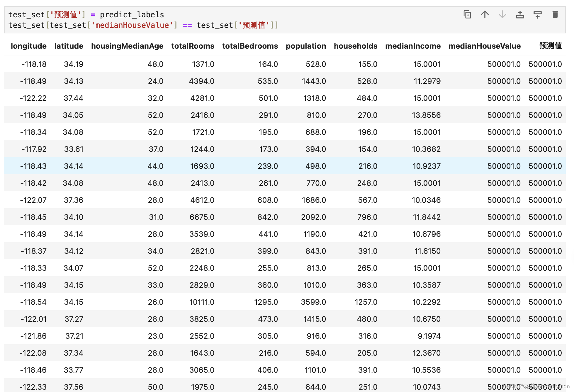Click medianIncome value 10.9237 in highlighted row

tap(427, 166)
